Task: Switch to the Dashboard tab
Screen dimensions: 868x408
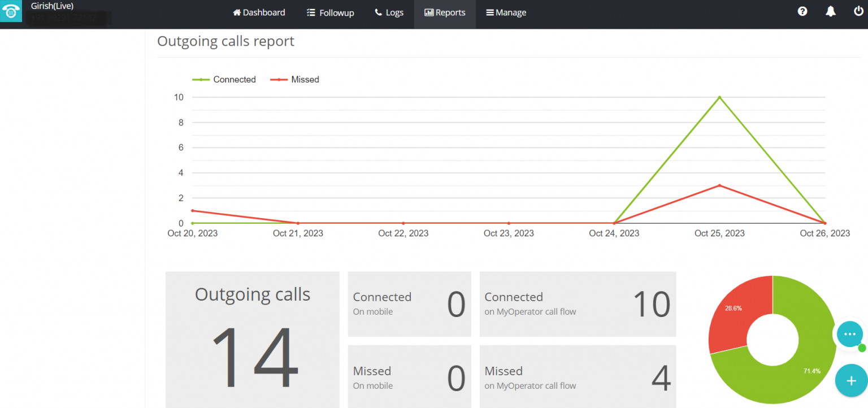Action: pos(259,12)
